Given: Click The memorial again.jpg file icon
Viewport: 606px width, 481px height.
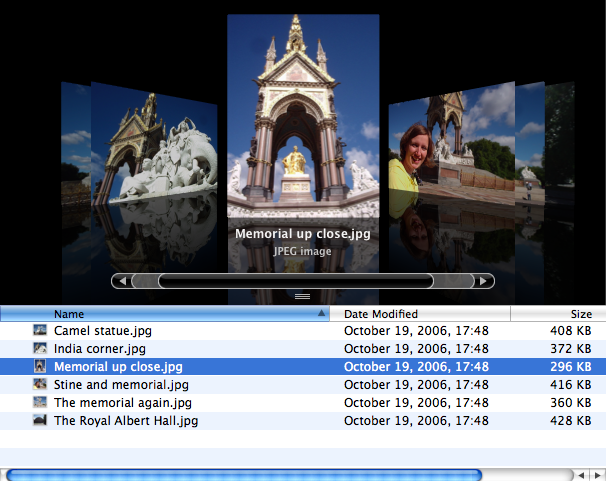Looking at the screenshot, I should pyautogui.click(x=40, y=402).
